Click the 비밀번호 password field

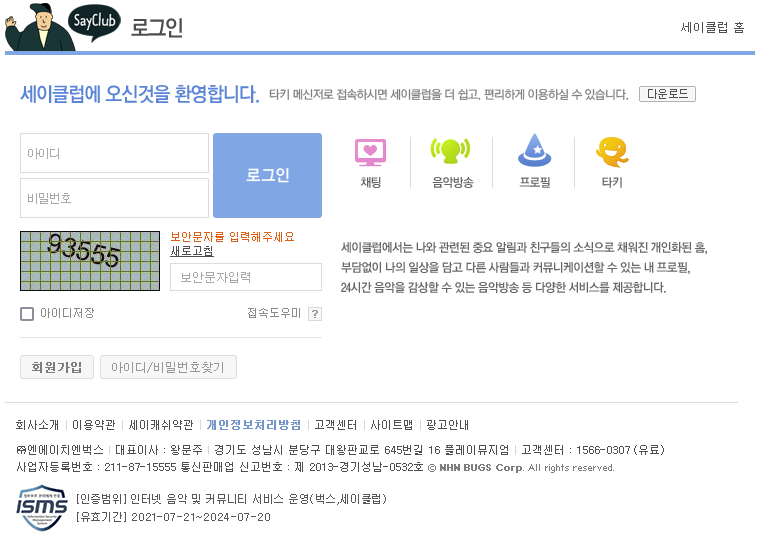[x=114, y=198]
